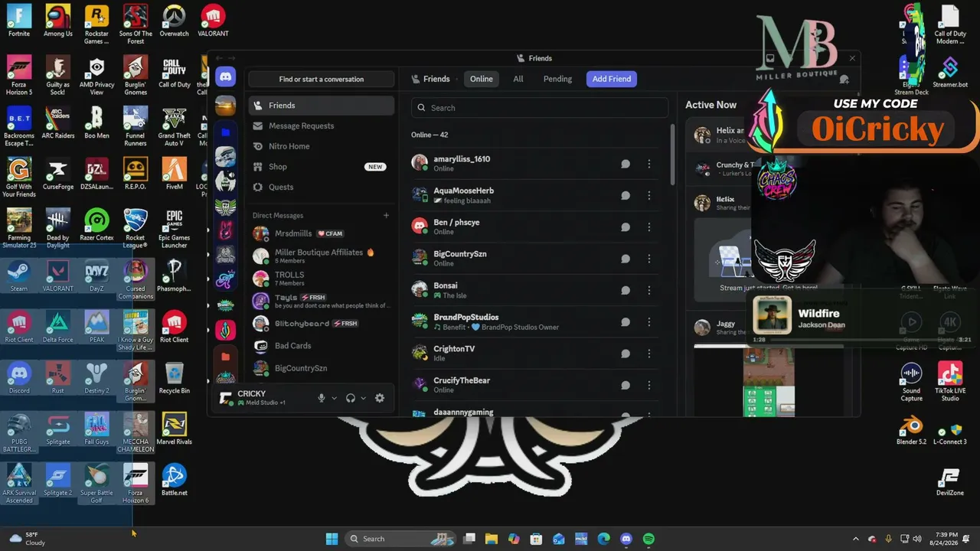The image size is (980, 551).
Task: Open Bad Cards direct message
Action: click(x=322, y=346)
